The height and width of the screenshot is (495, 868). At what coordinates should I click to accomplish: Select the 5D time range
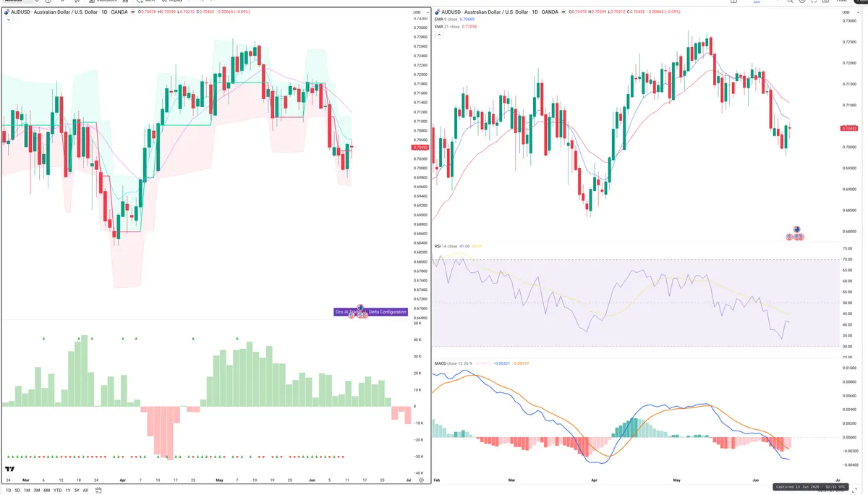tap(17, 490)
